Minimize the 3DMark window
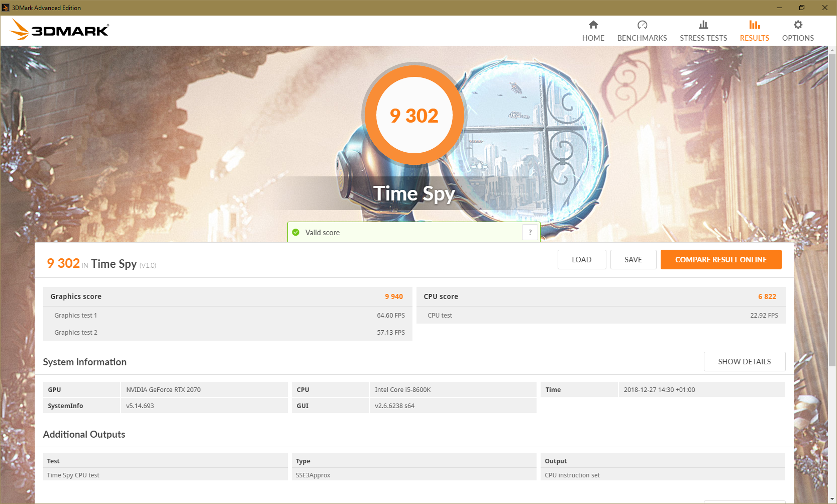Viewport: 837px width, 504px height. click(x=779, y=8)
